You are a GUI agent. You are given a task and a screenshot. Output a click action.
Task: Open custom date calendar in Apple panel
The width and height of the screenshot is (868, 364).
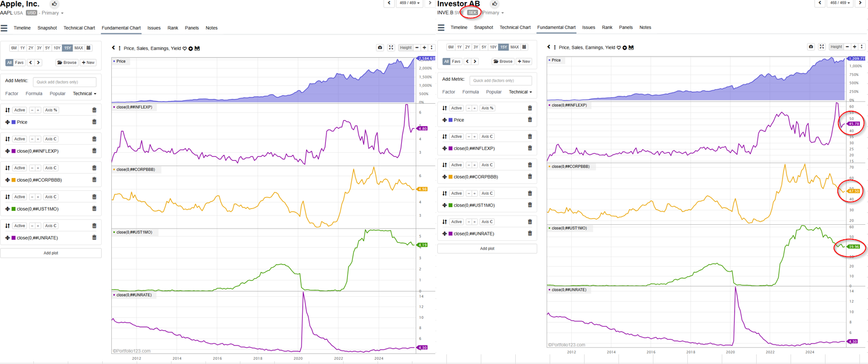coord(89,48)
